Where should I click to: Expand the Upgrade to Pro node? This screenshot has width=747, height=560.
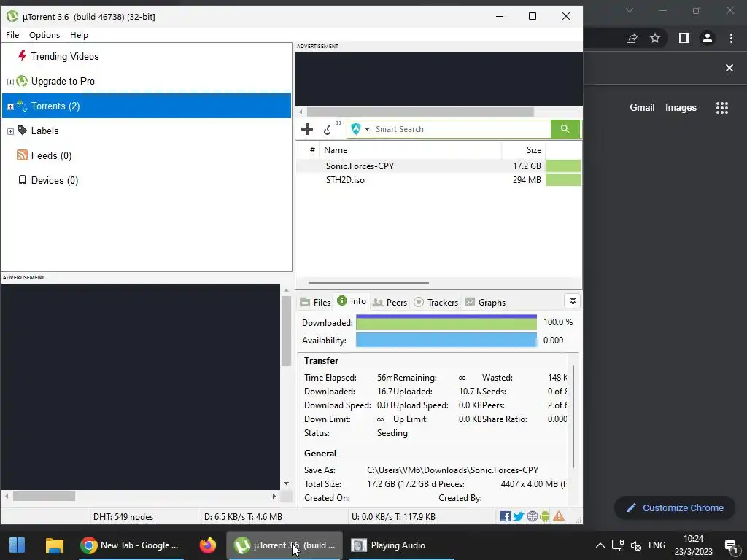(10, 82)
